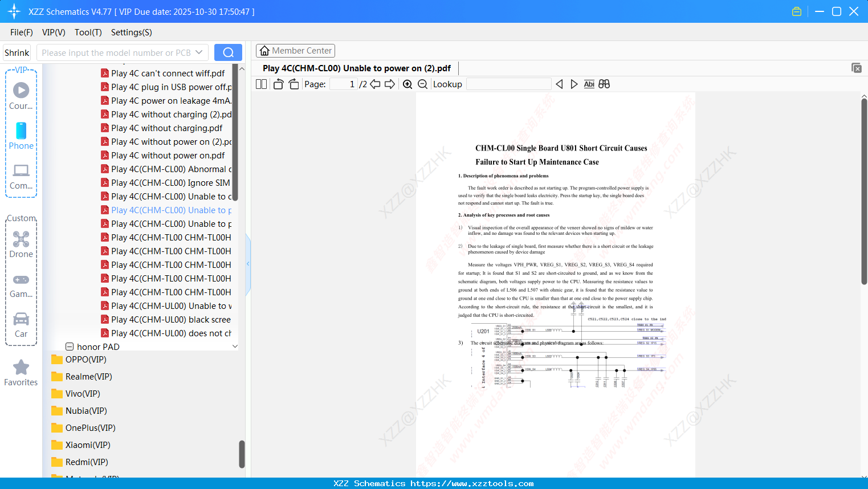Image resolution: width=868 pixels, height=489 pixels.
Task: Click the brand list scrollbar thumb
Action: (242, 454)
